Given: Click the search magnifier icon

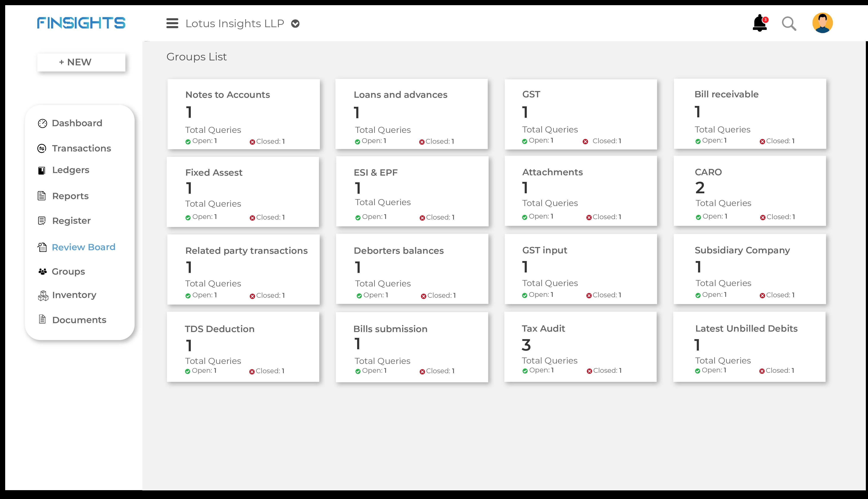Looking at the screenshot, I should click(x=789, y=24).
